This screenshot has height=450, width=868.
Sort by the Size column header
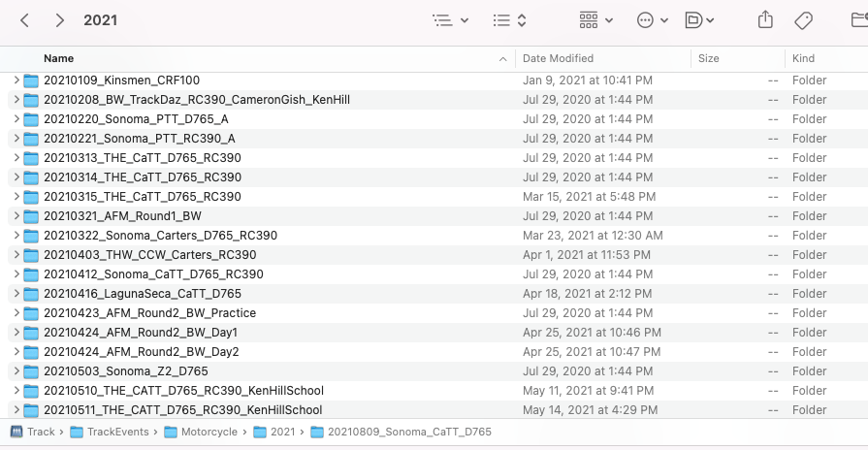(x=709, y=58)
